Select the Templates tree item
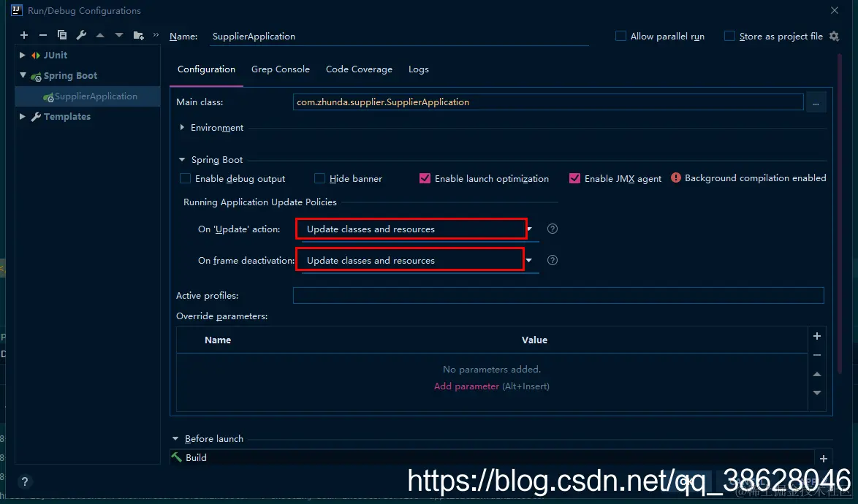 coord(67,116)
